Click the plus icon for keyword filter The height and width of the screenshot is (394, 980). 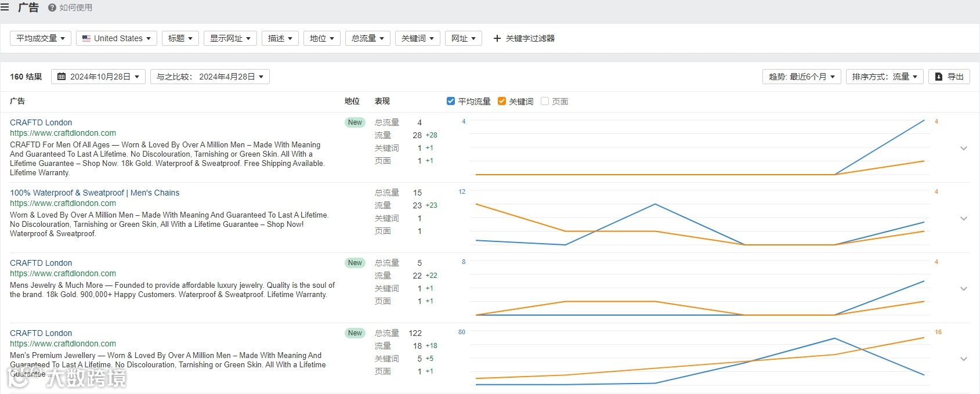tap(497, 38)
